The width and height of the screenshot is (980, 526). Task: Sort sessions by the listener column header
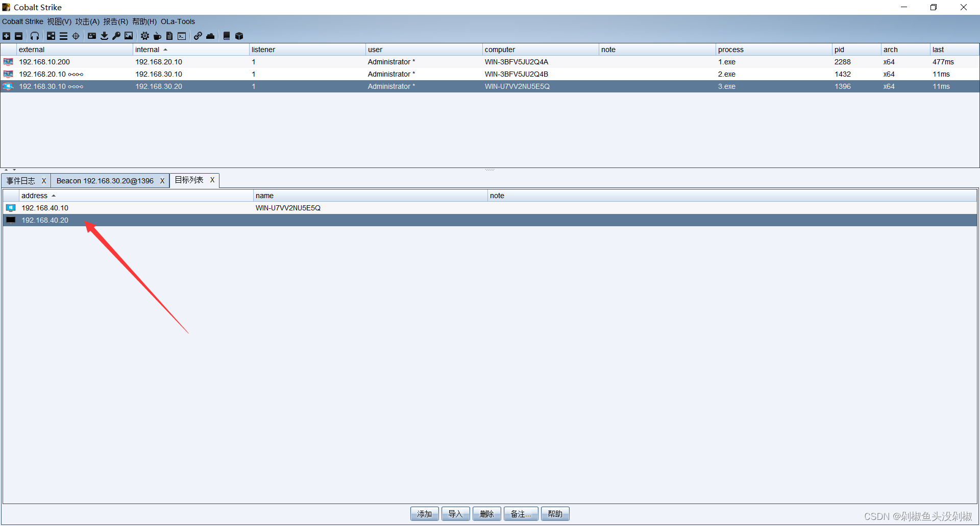[x=307, y=50]
